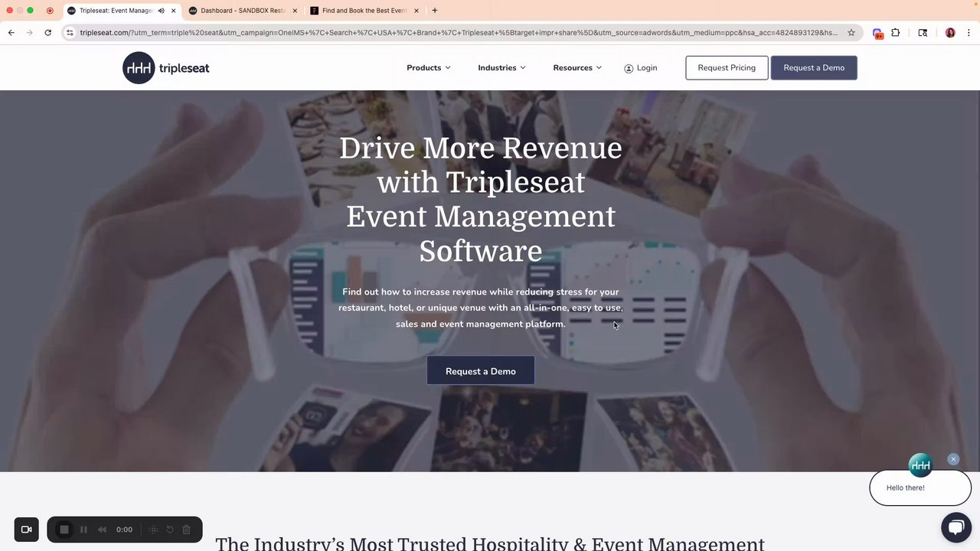Click the rewind button in recorder
This screenshot has width=980, height=551.
tap(102, 530)
